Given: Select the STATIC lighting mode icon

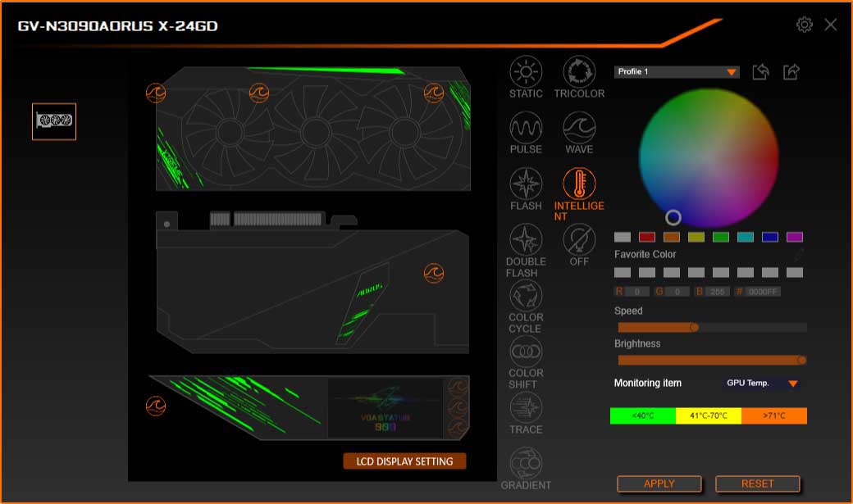Looking at the screenshot, I should click(x=526, y=72).
